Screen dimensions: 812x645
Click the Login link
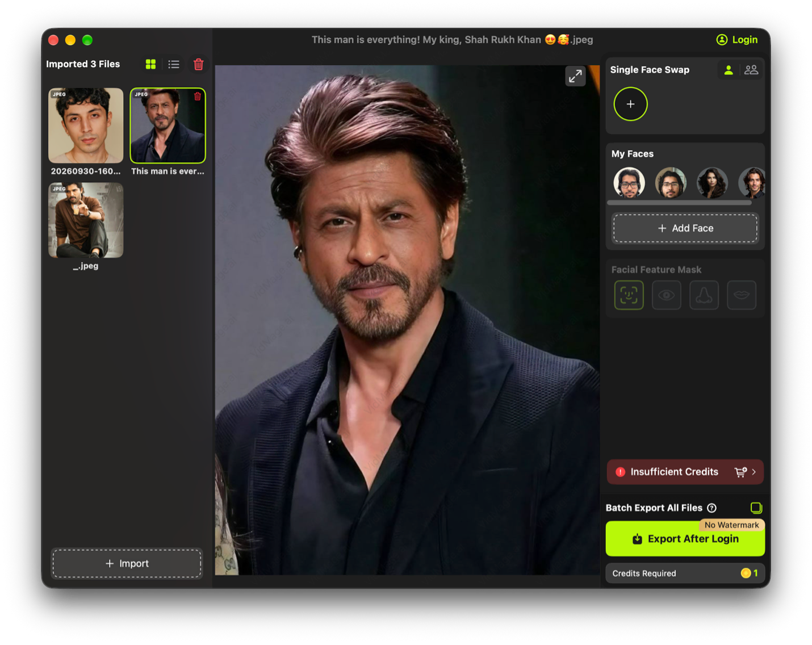(737, 40)
